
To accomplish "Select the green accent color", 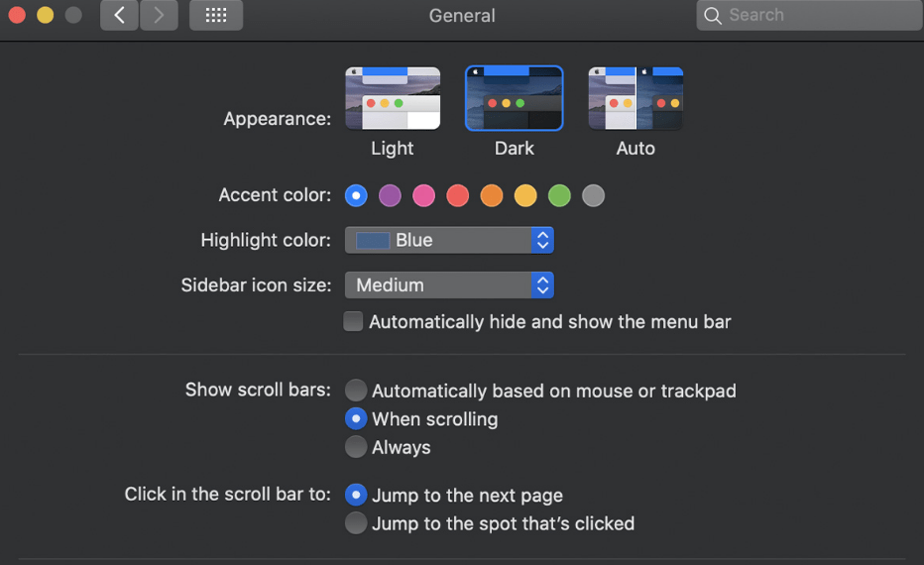I will (x=559, y=195).
